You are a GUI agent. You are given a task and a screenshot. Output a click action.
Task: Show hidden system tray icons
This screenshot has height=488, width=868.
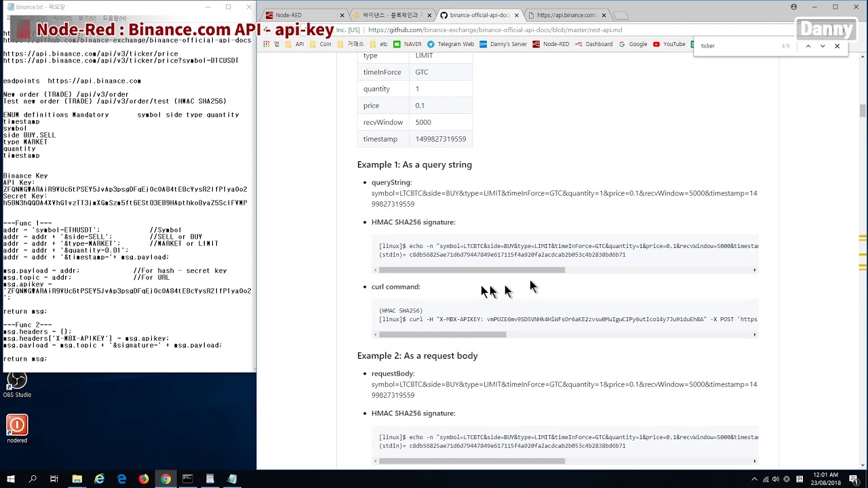point(754,479)
